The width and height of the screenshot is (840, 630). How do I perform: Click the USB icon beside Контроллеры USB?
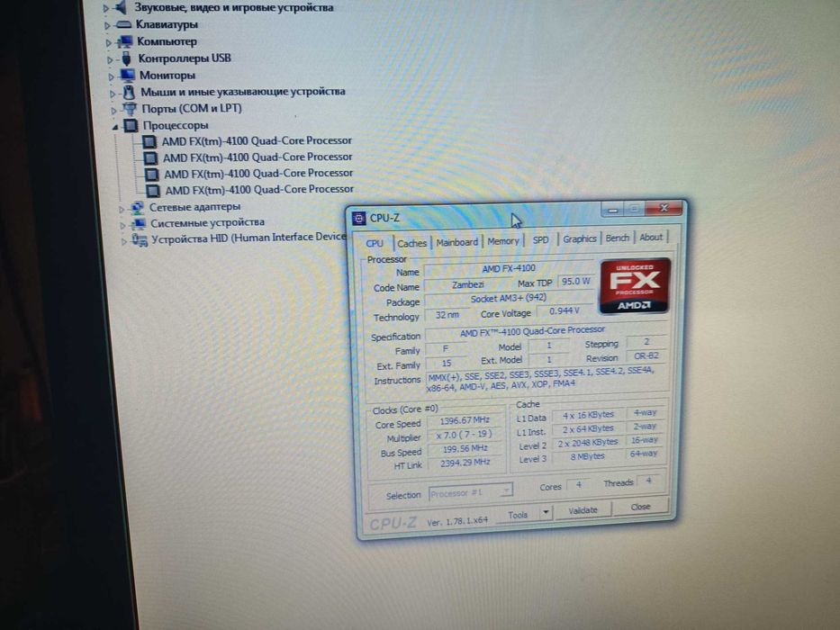click(126, 58)
